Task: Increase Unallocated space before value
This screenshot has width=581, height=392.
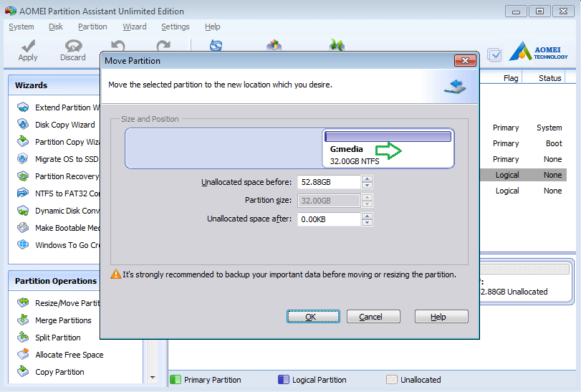Action: pyautogui.click(x=367, y=179)
